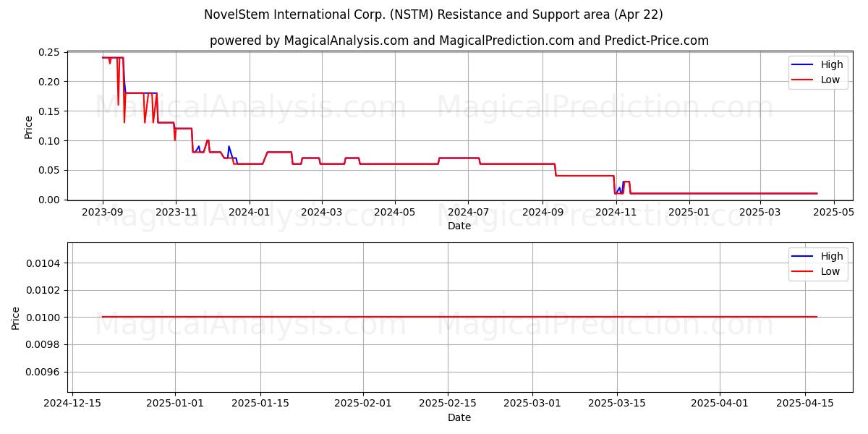Click 'High' in the bottom chart legend

click(x=832, y=256)
